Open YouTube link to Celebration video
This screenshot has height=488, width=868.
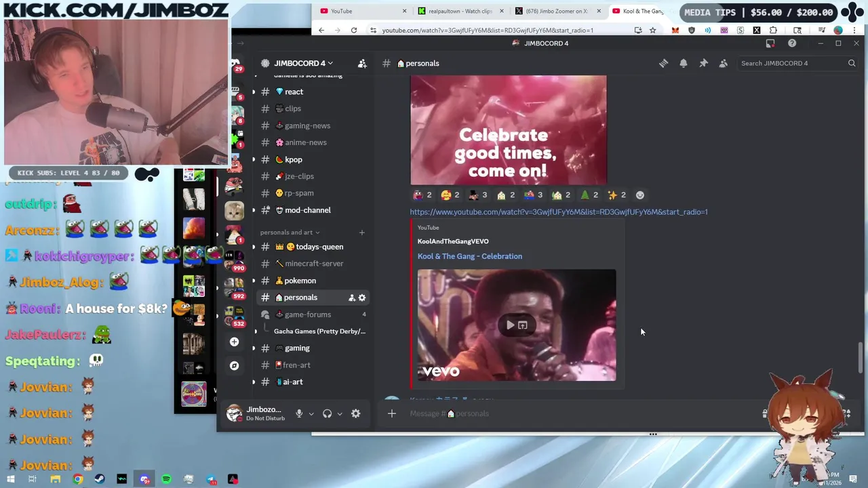559,212
